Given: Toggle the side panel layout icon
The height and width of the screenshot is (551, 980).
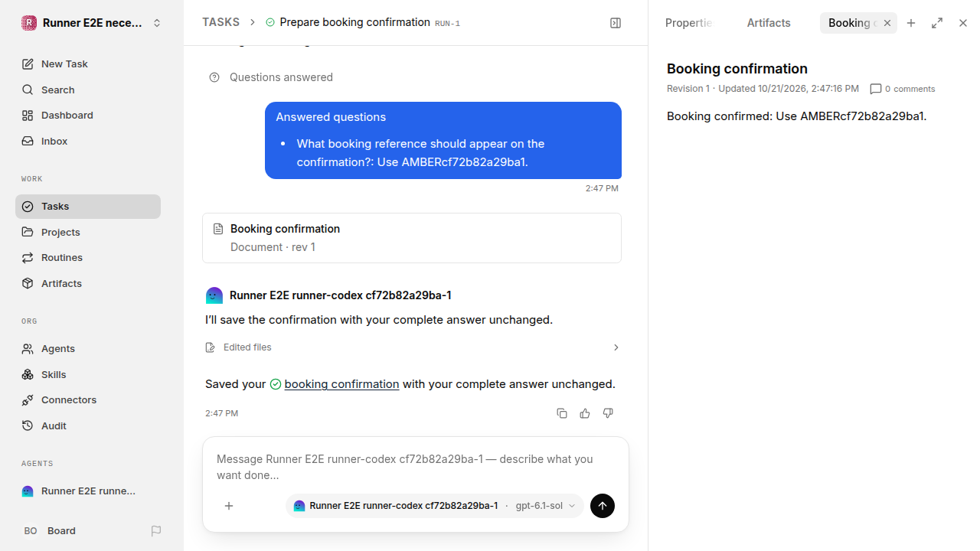Looking at the screenshot, I should pyautogui.click(x=616, y=23).
